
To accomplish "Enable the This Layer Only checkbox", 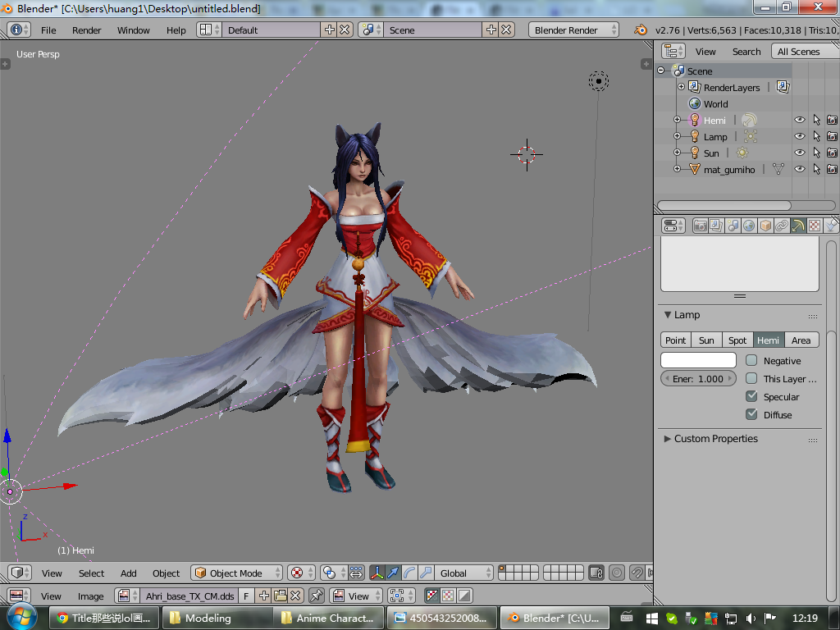I will [x=751, y=379].
